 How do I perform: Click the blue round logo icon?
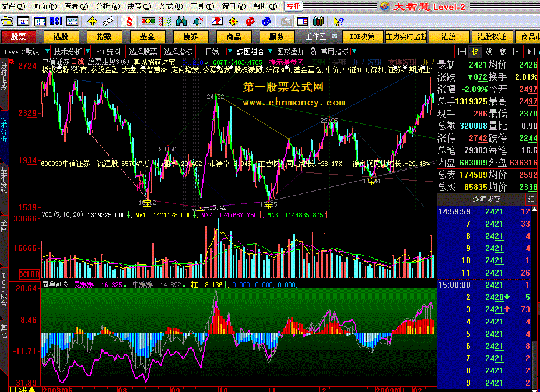click(267, 22)
